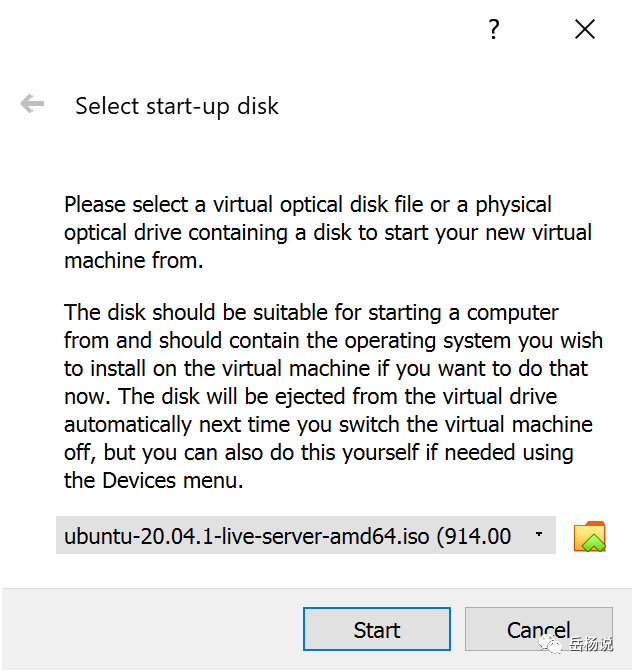
Task: Click the "(914.00" size text in the disk selector
Action: click(x=476, y=536)
